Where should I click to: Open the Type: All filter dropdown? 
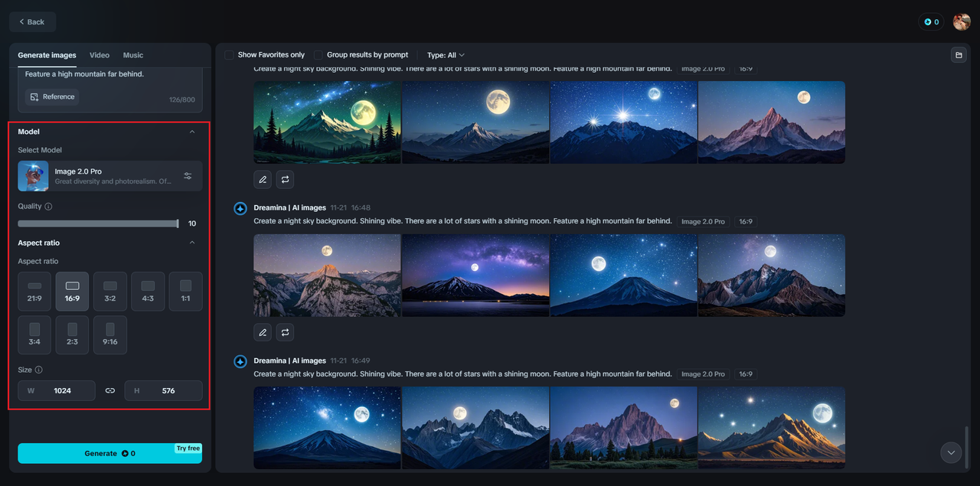[446, 55]
